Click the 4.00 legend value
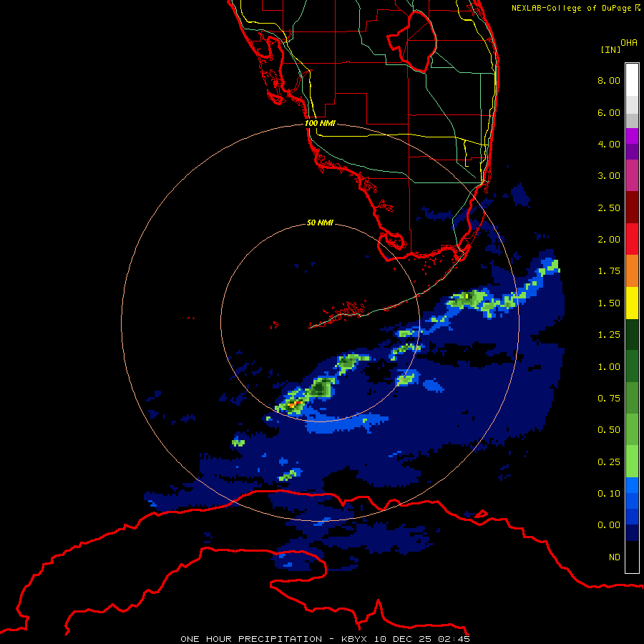 [x=609, y=144]
